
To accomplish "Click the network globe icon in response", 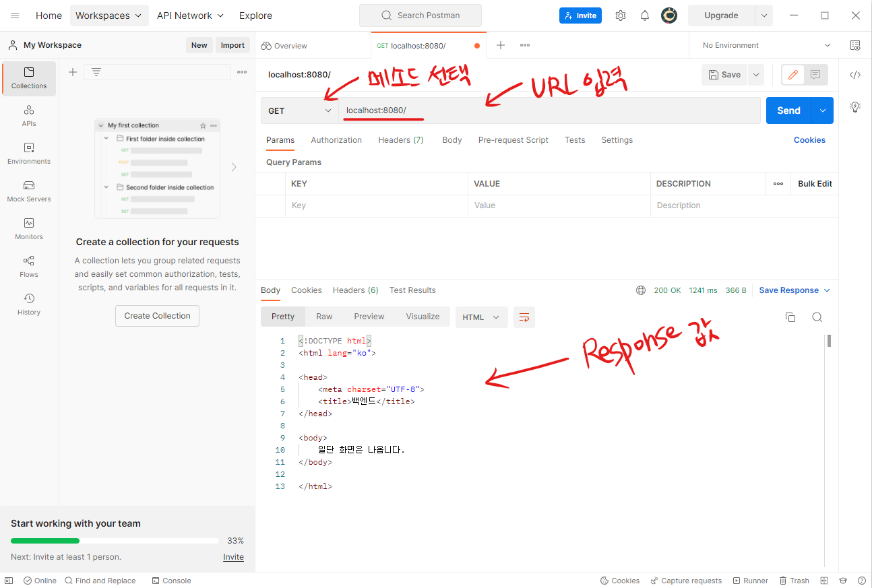I will tap(641, 290).
